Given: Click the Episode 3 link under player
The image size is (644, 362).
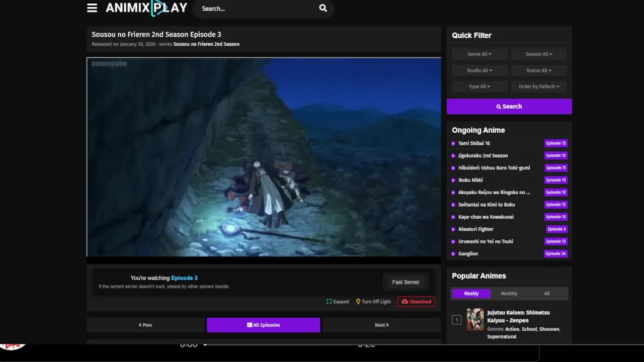Looking at the screenshot, I should click(184, 278).
